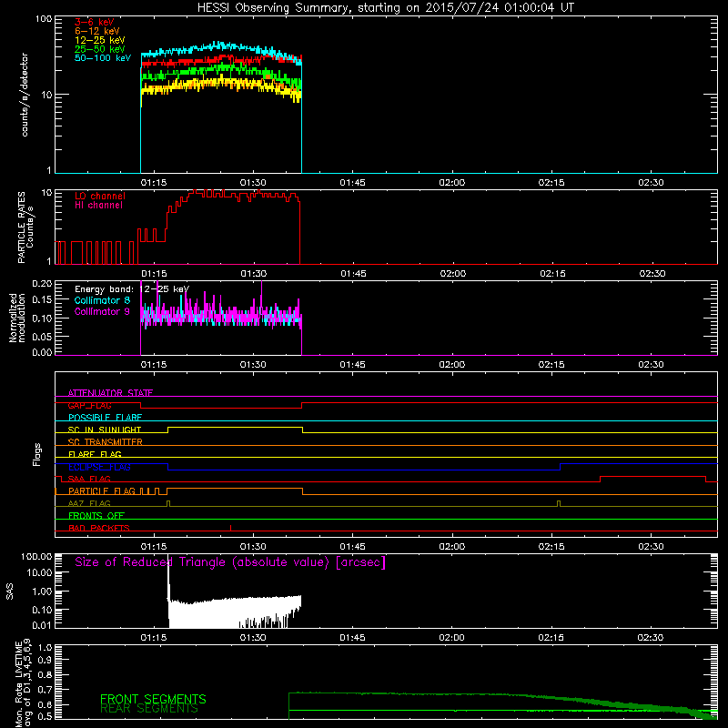Image resolution: width=728 pixels, height=728 pixels.
Task: Click the SAA_FLAG label
Action: (89, 480)
